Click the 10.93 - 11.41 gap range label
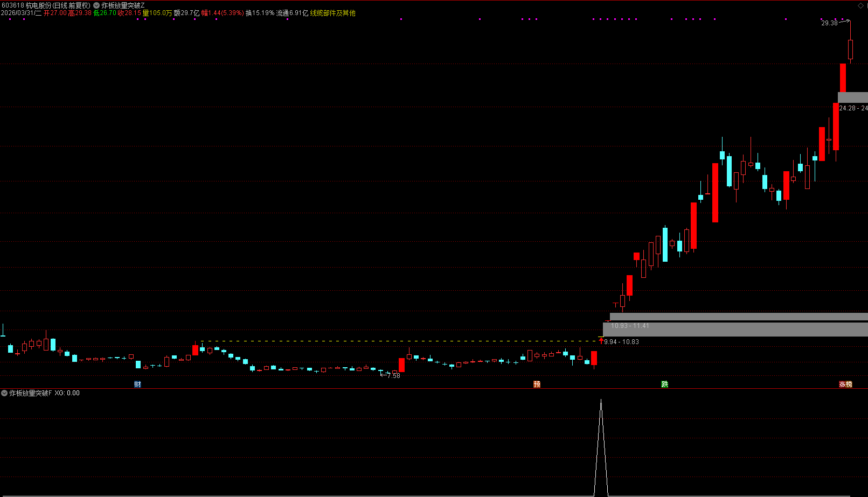 coord(630,326)
